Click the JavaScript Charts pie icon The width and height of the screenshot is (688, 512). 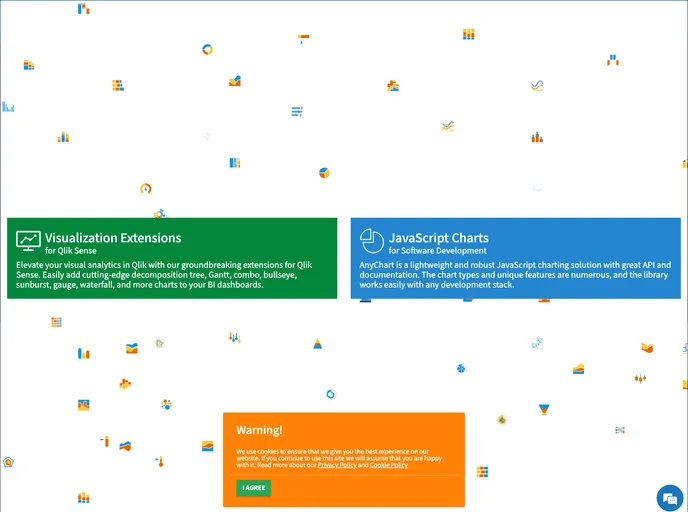tap(372, 241)
